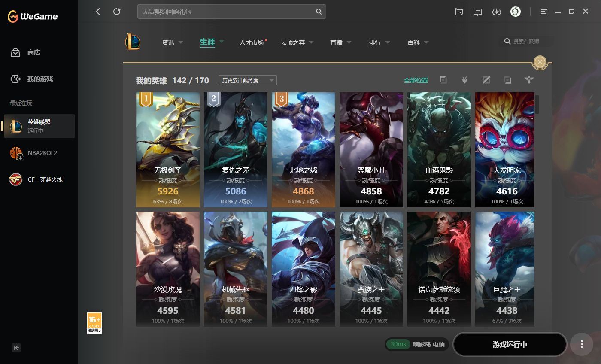Screen dimensions: 601x364
Task: Open the messages chat icon
Action: click(477, 12)
